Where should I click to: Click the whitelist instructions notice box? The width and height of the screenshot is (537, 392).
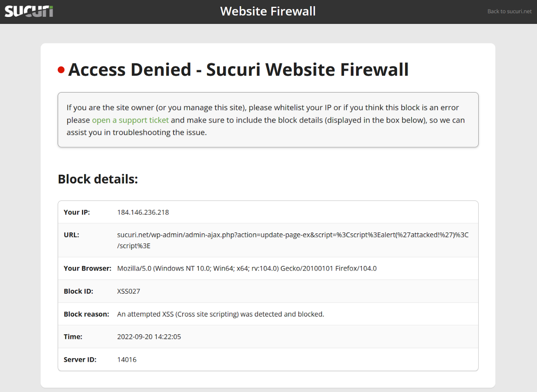coord(268,119)
